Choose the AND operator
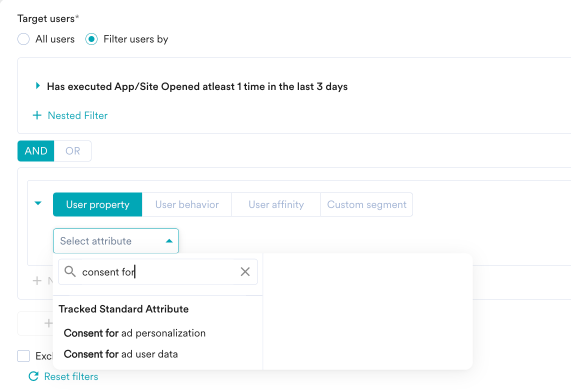571x392 pixels. pos(35,151)
